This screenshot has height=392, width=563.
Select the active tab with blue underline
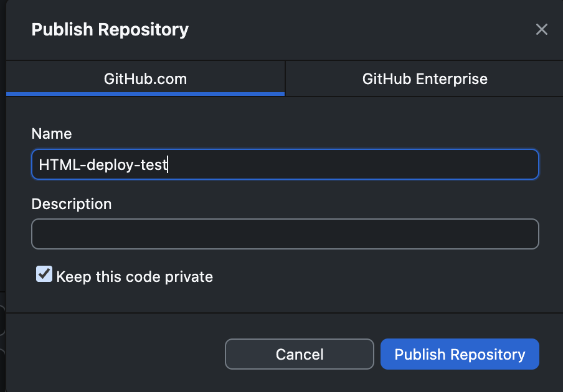(x=145, y=79)
